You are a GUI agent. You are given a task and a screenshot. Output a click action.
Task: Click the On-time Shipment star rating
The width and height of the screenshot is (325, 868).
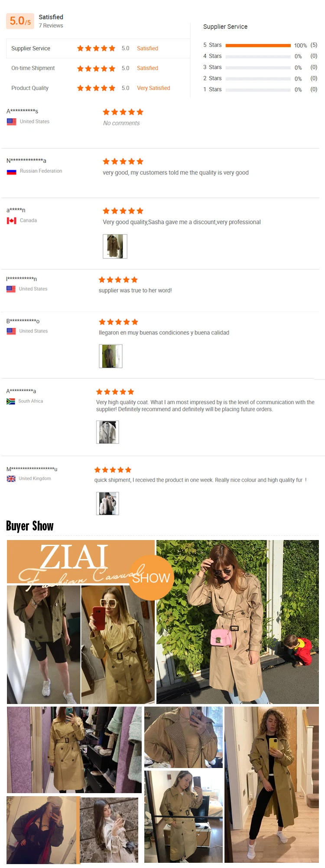[96, 68]
